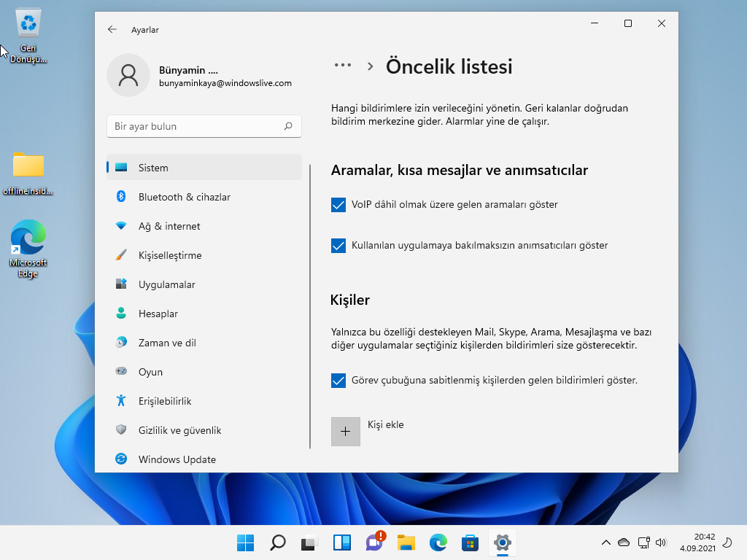
Task: Click the Bluetooth & cihazlar icon
Action: [x=121, y=197]
